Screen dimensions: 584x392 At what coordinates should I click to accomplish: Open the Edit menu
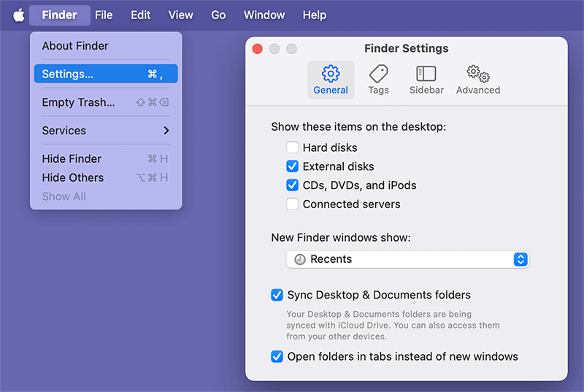tap(140, 15)
